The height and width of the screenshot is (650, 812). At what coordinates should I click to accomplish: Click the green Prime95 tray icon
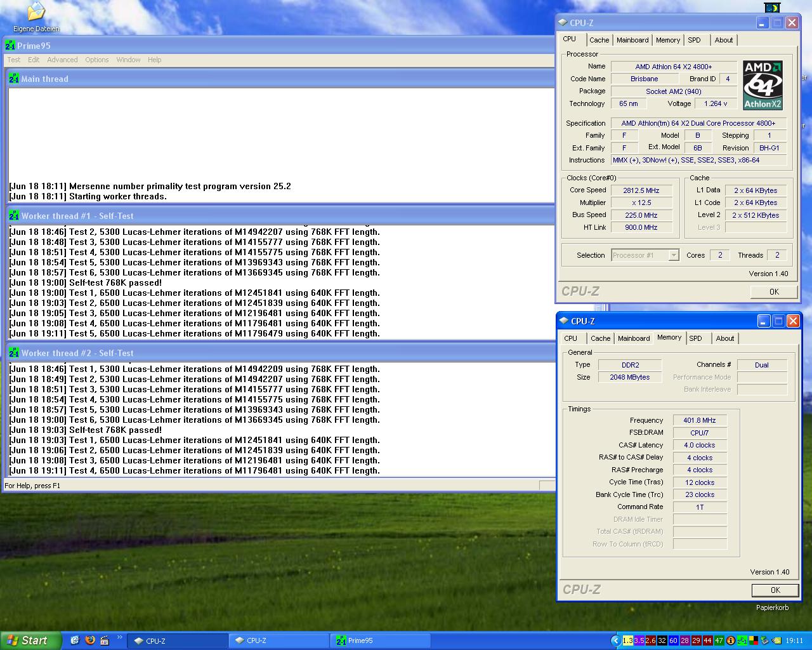(x=742, y=640)
